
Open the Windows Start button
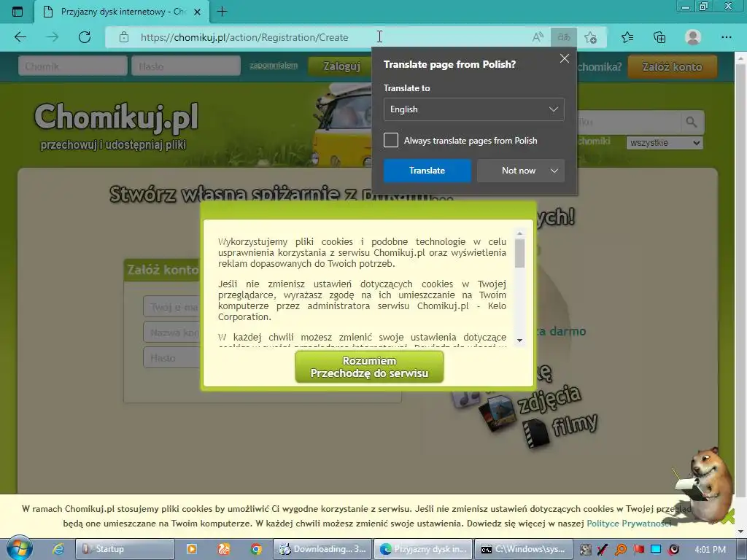click(18, 548)
